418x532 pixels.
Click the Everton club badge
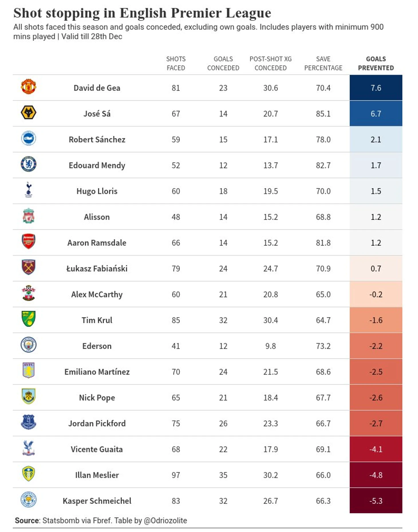point(28,422)
